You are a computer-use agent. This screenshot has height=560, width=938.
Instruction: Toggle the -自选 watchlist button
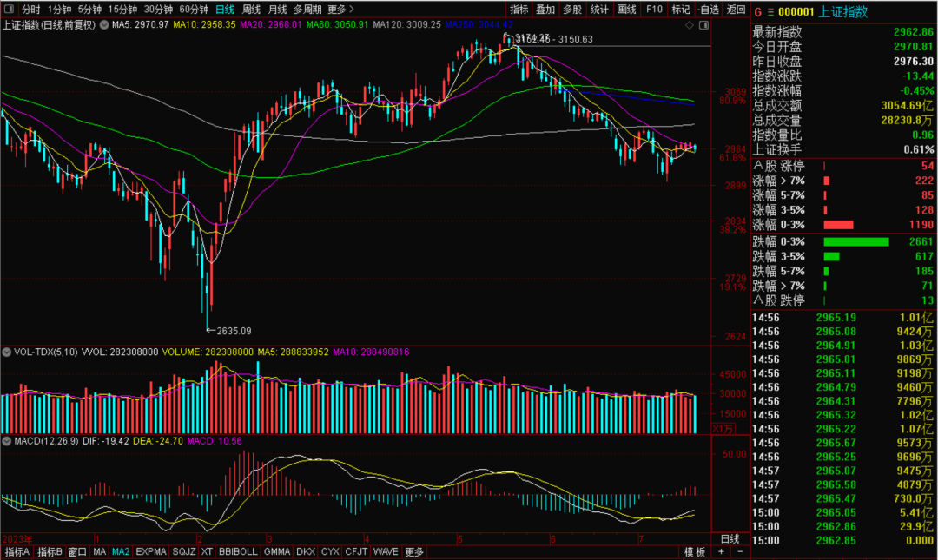[708, 10]
